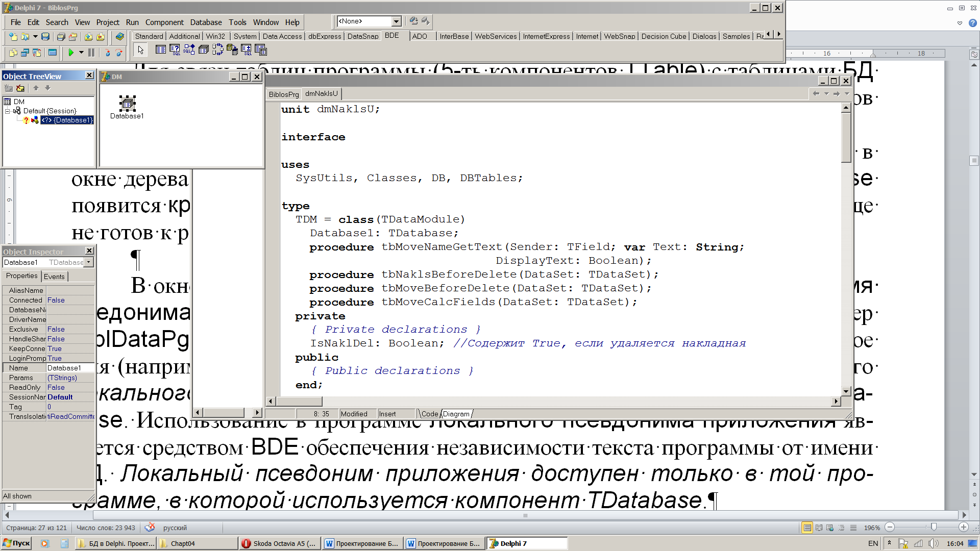Click the Save icon in Delphi toolbar

[x=45, y=37]
